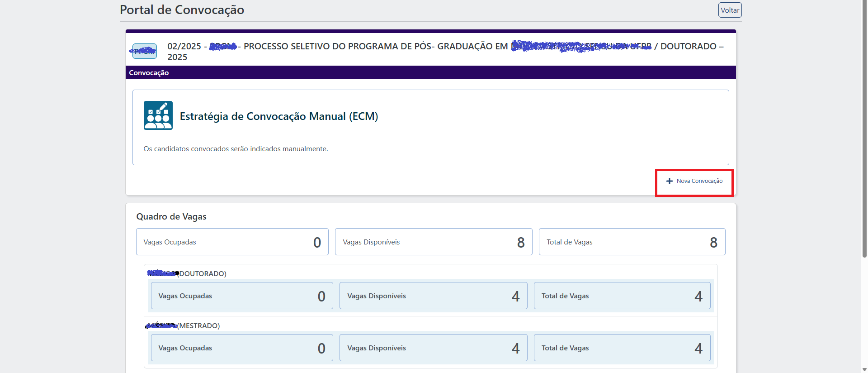The height and width of the screenshot is (373, 868).
Task: Click the Voltar button
Action: click(x=730, y=10)
